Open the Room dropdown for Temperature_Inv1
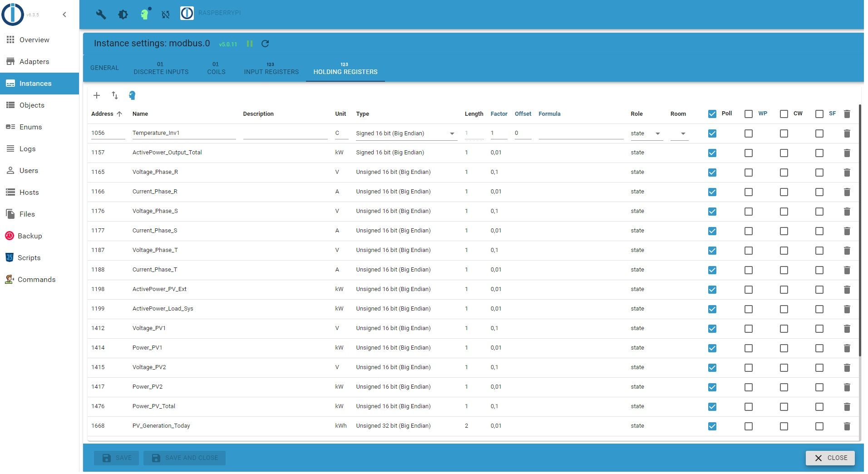 coord(680,133)
